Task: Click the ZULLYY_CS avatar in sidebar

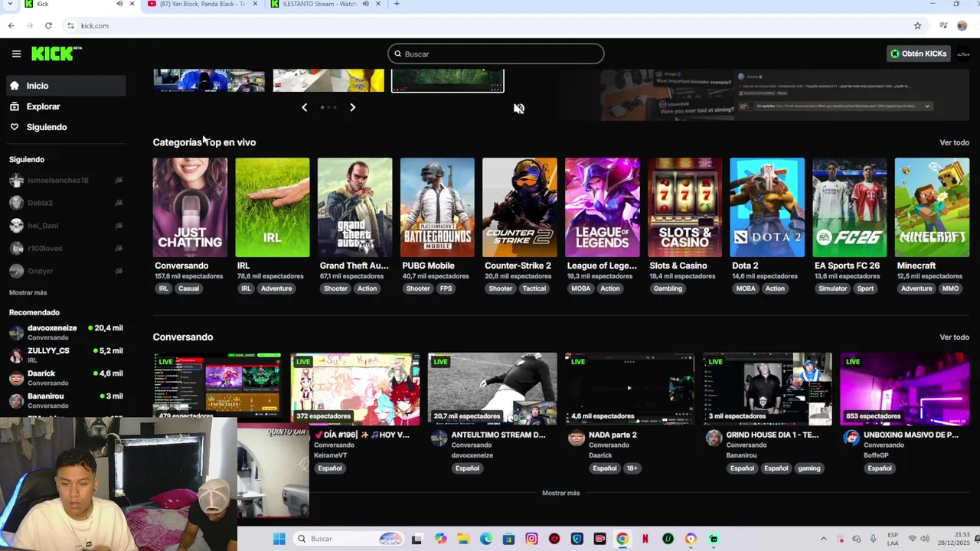Action: click(16, 355)
